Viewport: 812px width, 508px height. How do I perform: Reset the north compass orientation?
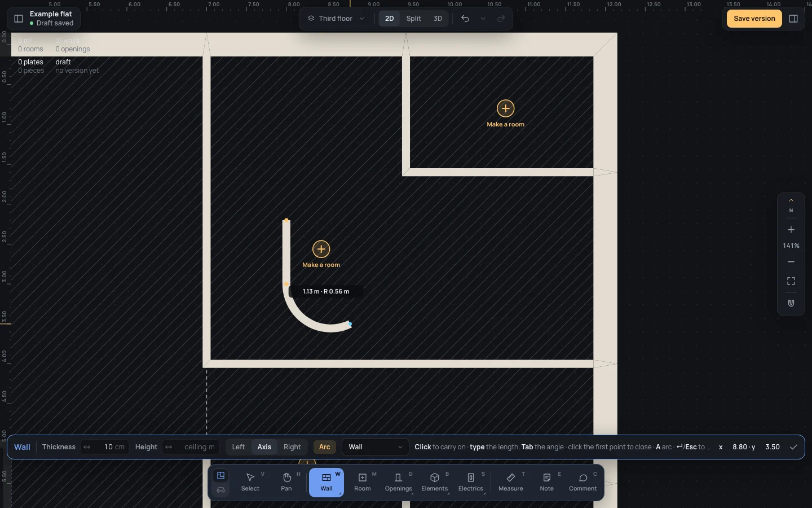(x=791, y=205)
